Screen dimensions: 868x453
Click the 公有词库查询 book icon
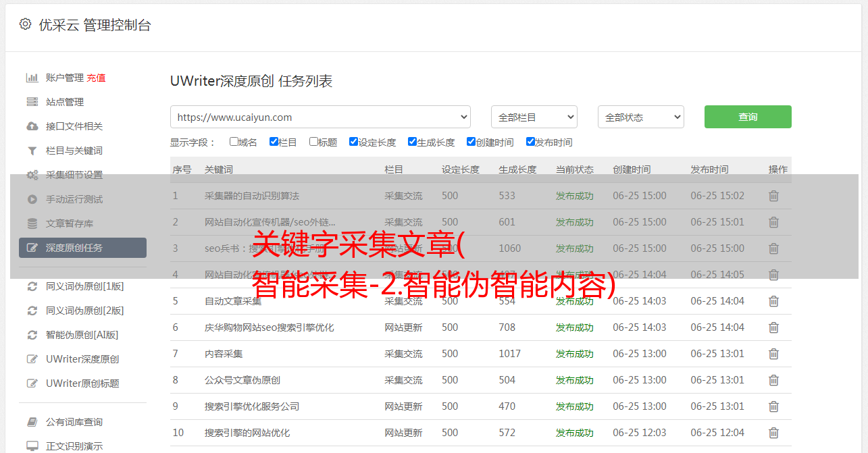(x=32, y=422)
